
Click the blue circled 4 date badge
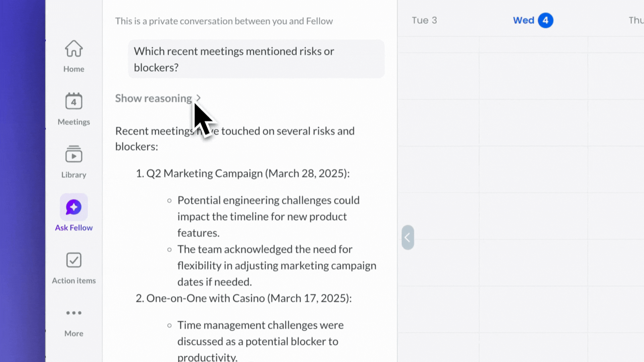pos(545,20)
